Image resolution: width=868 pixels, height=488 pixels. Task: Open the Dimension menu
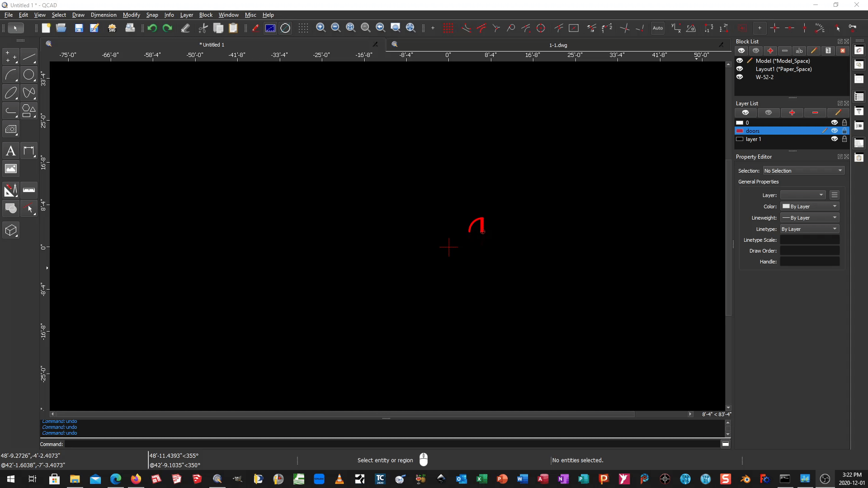[x=103, y=14]
